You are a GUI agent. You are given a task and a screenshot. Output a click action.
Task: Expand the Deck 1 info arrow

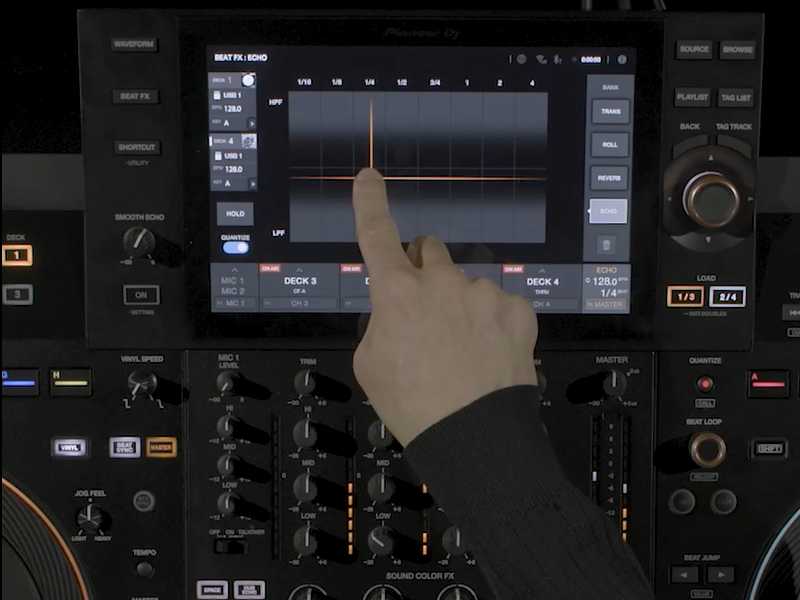tap(252, 123)
